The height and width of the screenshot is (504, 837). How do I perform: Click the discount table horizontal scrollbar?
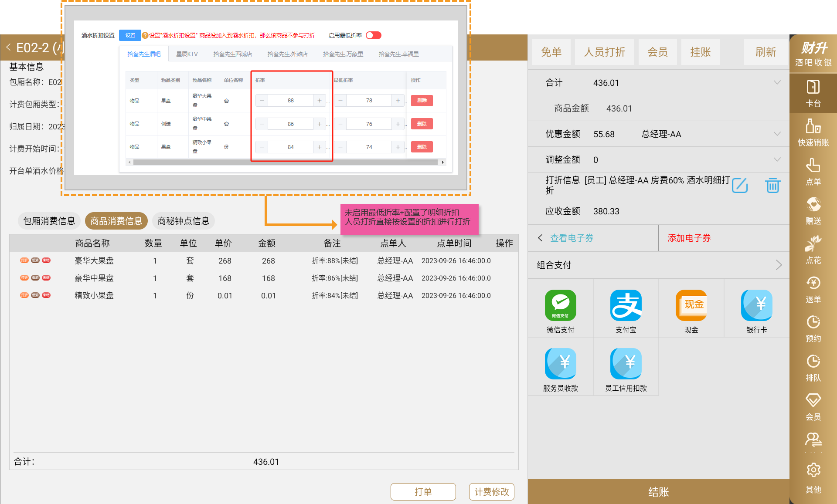[x=286, y=162]
